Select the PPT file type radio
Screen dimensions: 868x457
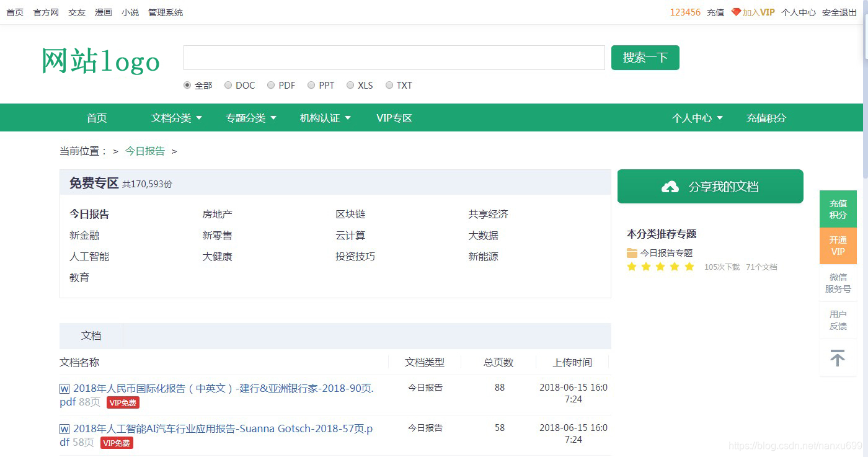pyautogui.click(x=311, y=85)
